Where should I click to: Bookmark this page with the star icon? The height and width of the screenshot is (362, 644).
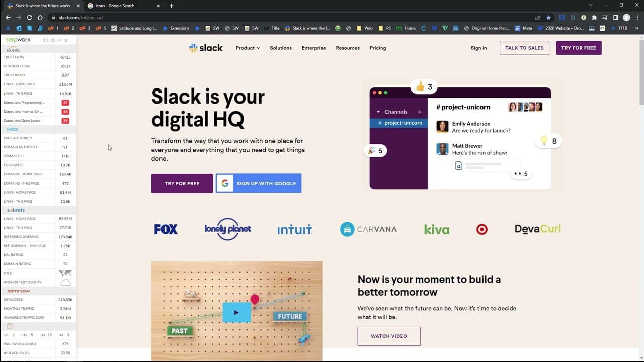pos(549,17)
